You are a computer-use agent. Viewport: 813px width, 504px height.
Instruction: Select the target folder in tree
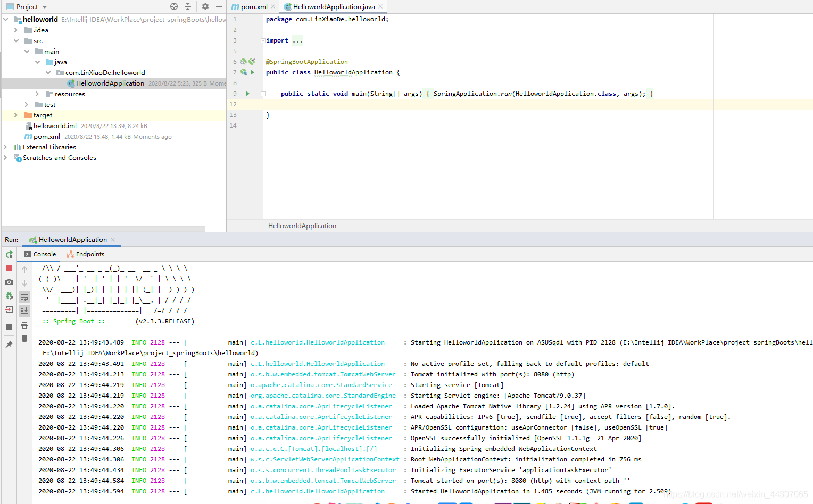click(x=43, y=115)
